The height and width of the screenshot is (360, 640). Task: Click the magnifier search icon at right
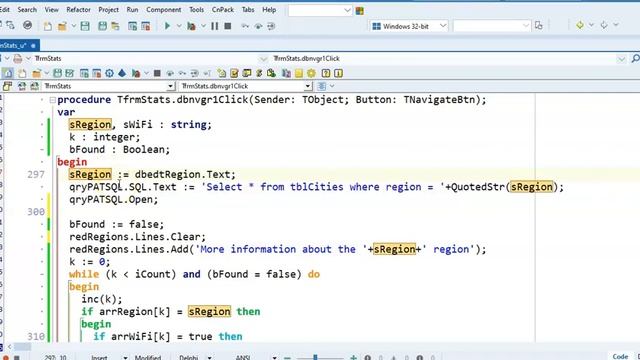[x=636, y=59]
